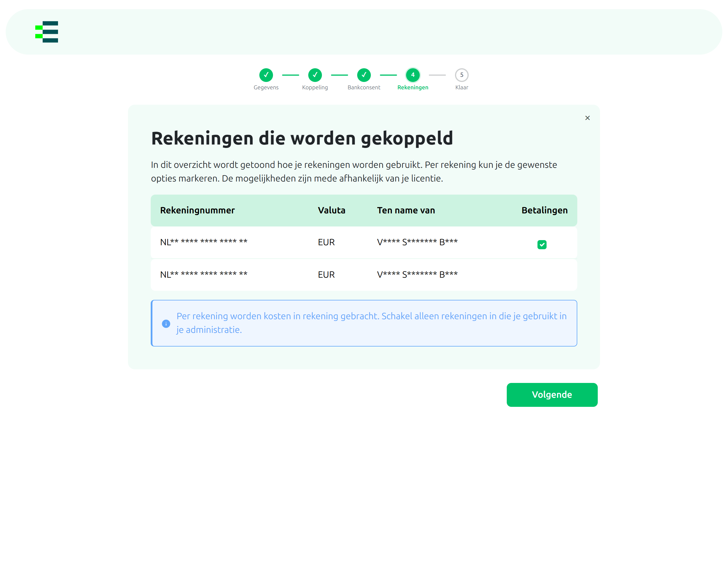This screenshot has width=728, height=569.
Task: Click the Betalingen column header
Action: point(545,211)
